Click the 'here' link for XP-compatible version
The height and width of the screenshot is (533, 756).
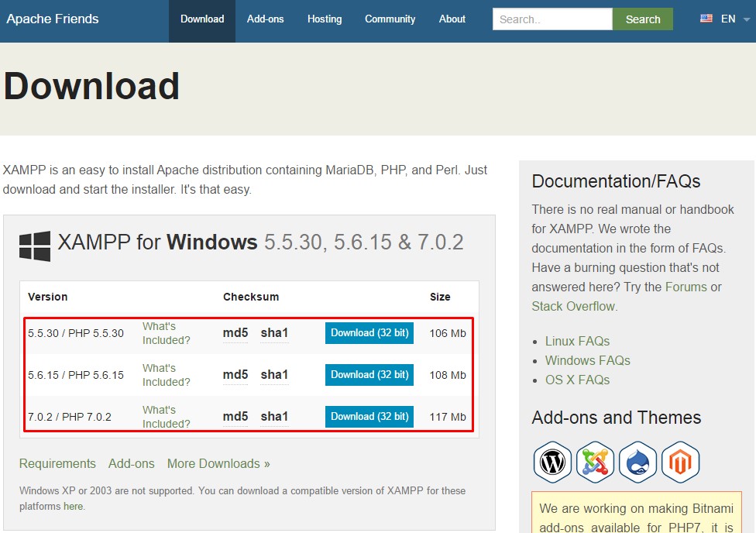[73, 507]
